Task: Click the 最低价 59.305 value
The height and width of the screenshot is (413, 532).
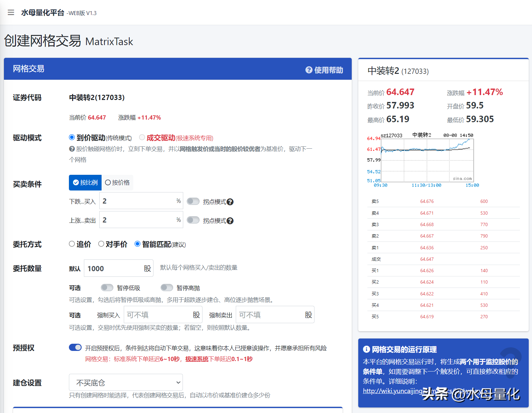Action: point(480,119)
